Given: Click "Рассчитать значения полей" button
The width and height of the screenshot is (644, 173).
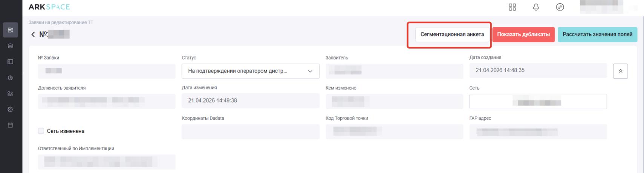Looking at the screenshot, I should tap(597, 35).
